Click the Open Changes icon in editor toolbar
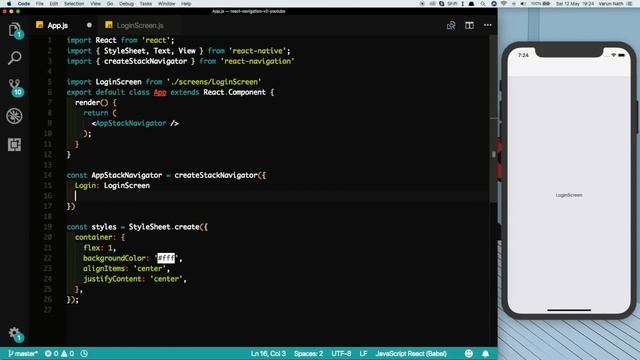The image size is (640, 360). point(451,25)
